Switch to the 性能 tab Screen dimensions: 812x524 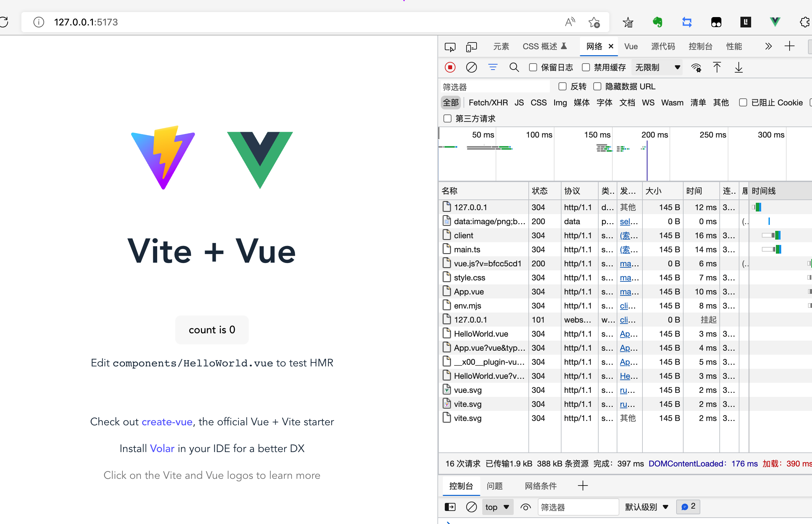tap(734, 47)
